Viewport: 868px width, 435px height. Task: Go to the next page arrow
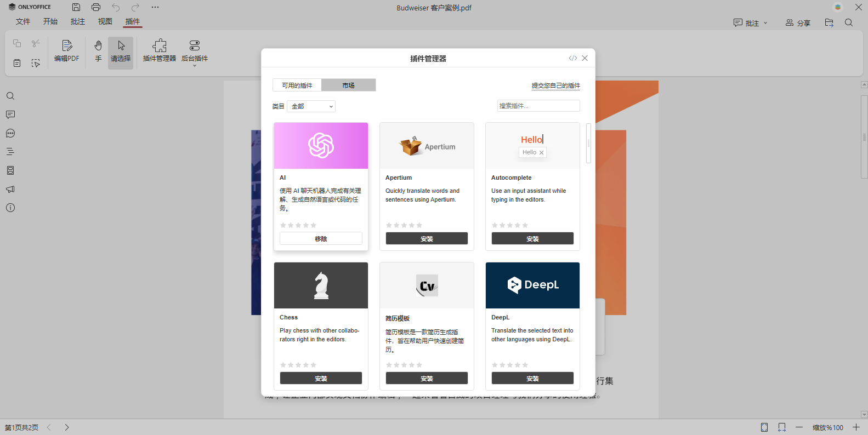(x=67, y=427)
